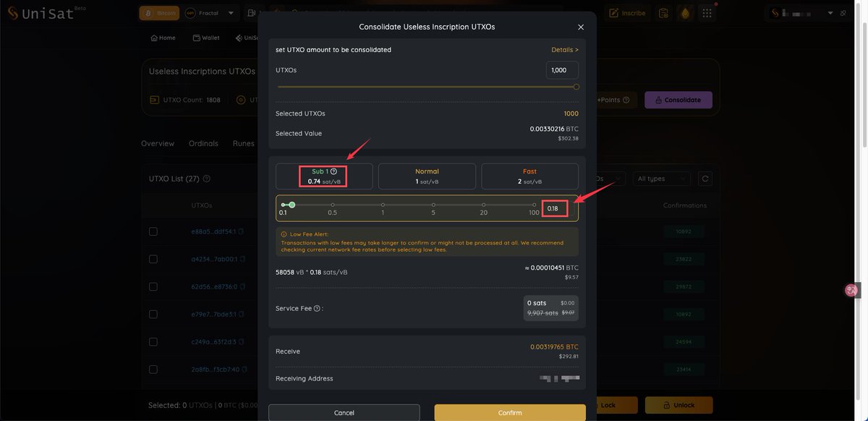Click the Selected Value 0.00330216 BTC amount
Screen dimensions: 868x421
[554, 129]
